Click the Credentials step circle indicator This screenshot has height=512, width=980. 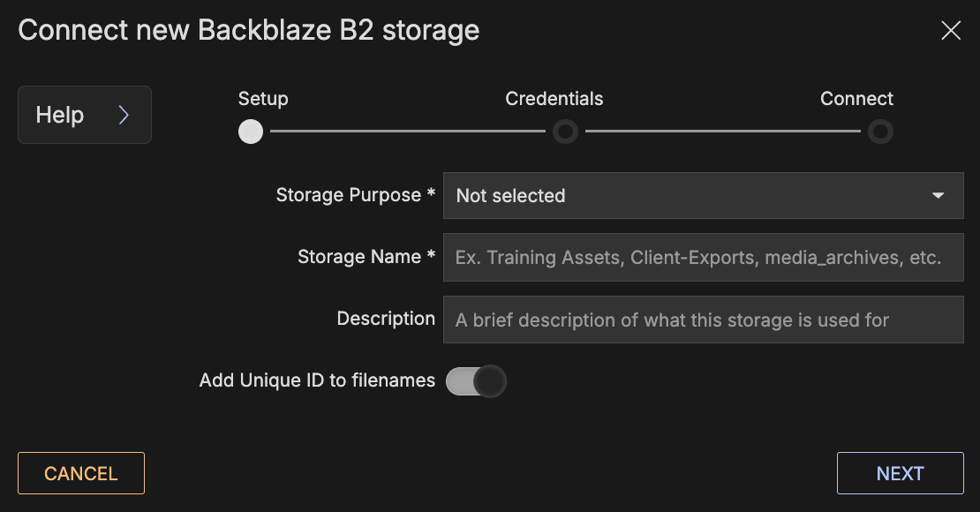565,132
